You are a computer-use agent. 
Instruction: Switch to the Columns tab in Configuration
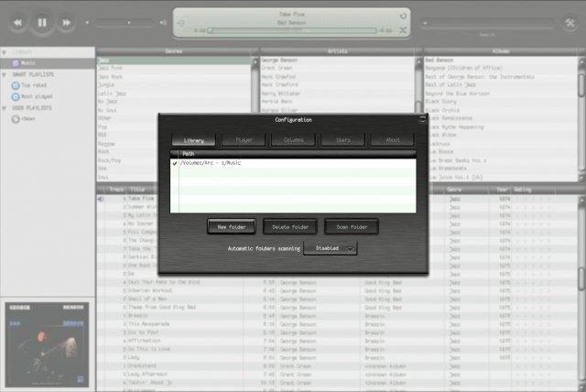click(293, 140)
